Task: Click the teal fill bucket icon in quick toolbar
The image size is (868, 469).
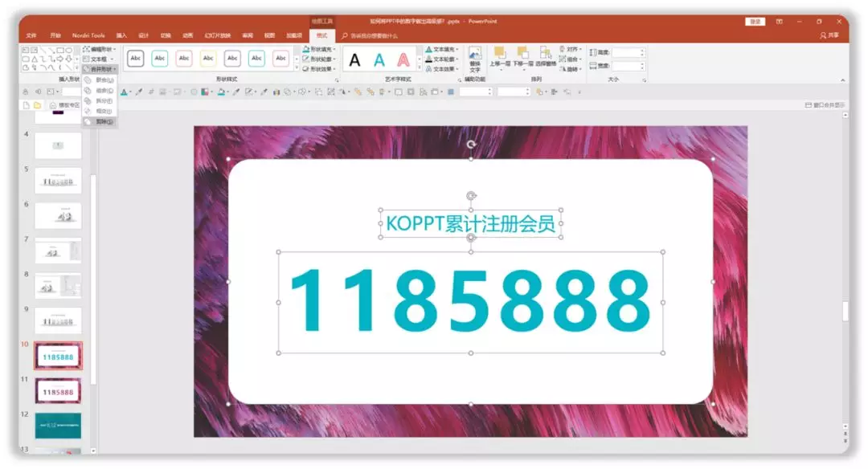Action: click(221, 92)
